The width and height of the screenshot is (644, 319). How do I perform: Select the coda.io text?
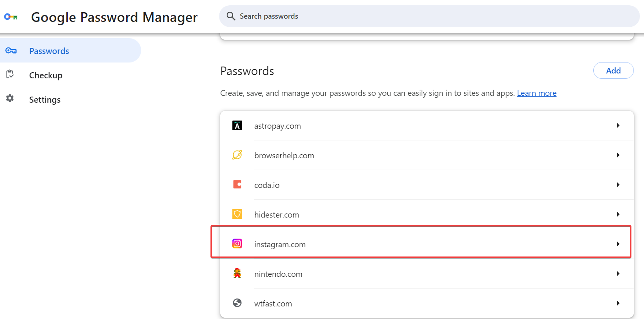pos(267,185)
